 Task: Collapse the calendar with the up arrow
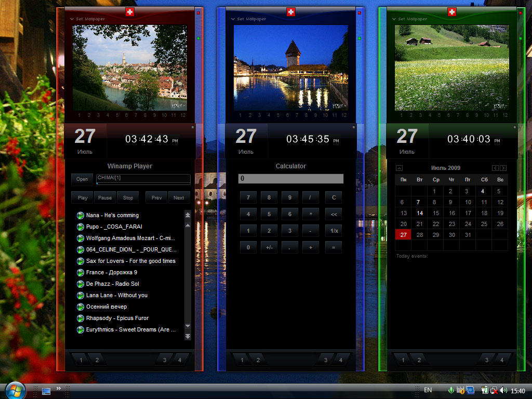(400, 168)
